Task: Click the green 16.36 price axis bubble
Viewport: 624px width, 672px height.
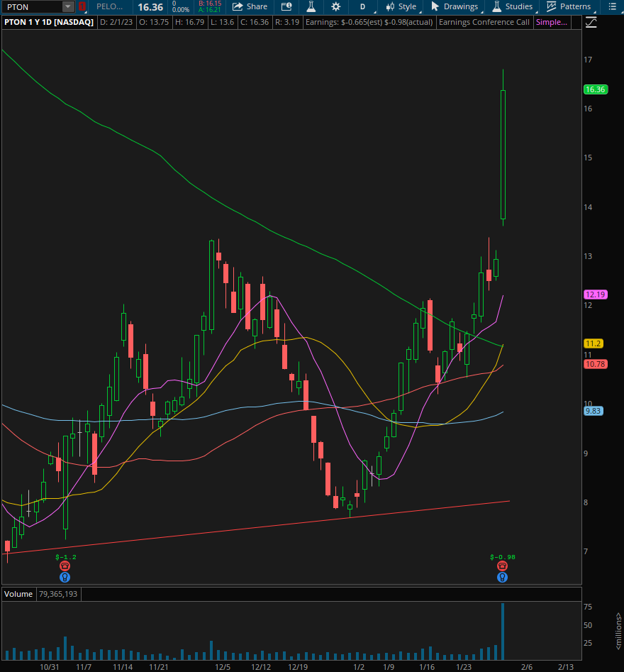Action: (596, 89)
